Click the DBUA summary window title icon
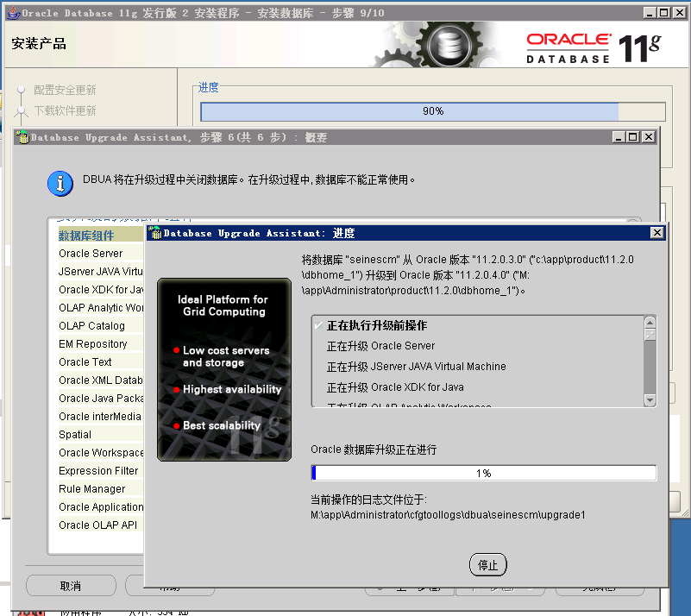 pyautogui.click(x=22, y=137)
